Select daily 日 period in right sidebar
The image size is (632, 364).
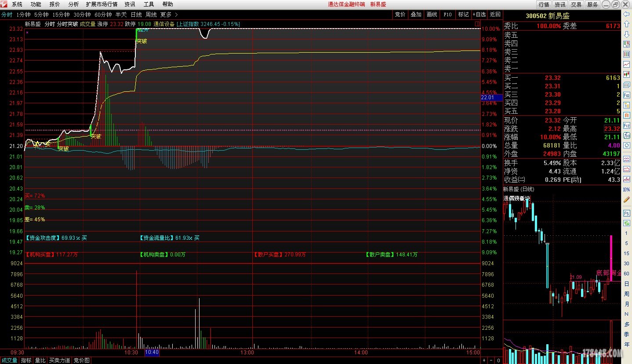point(627,284)
